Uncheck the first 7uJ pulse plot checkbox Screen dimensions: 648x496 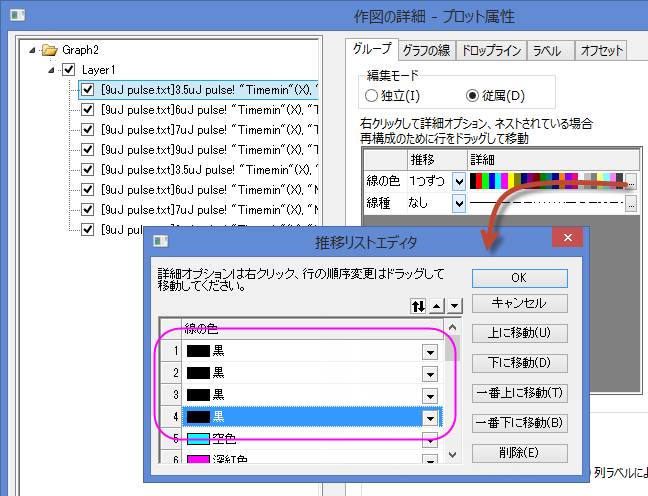pos(88,129)
